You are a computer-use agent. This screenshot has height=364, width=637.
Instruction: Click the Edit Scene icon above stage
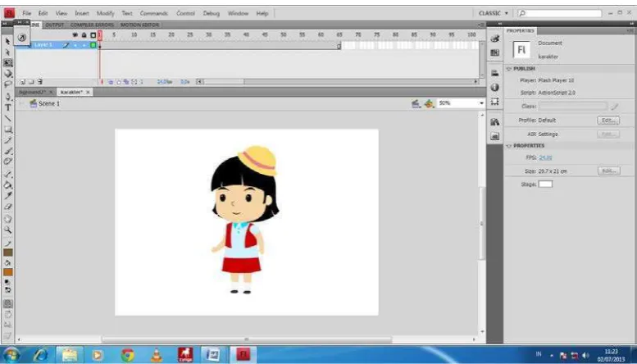pos(415,104)
